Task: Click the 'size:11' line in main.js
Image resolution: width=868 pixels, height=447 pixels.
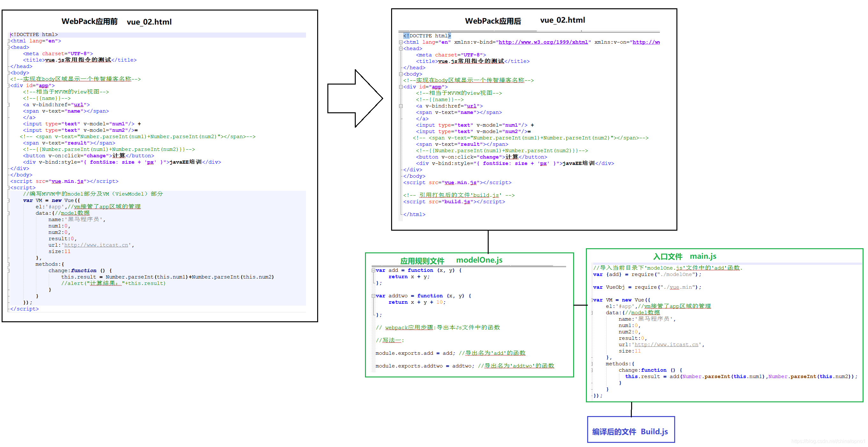Action: pos(630,351)
